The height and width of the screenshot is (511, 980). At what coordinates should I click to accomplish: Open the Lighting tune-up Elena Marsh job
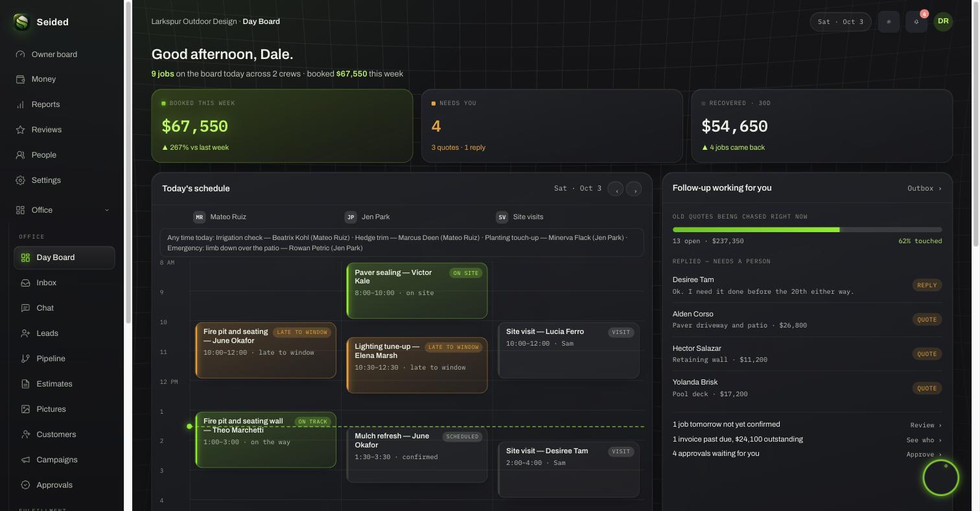coord(417,365)
